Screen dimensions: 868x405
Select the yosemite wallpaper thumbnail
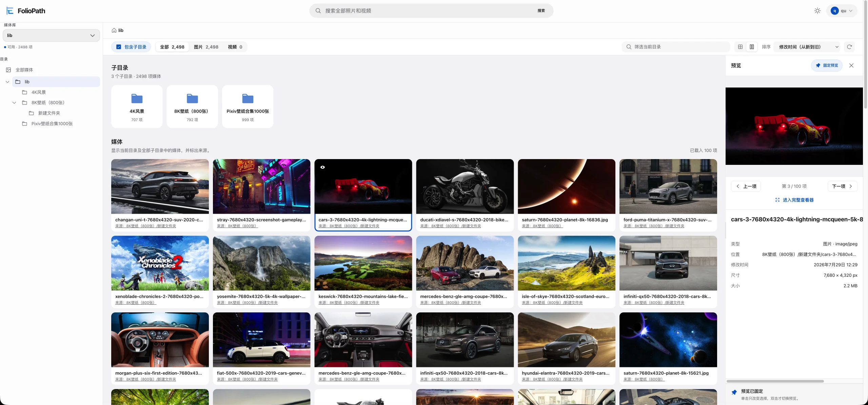click(261, 263)
